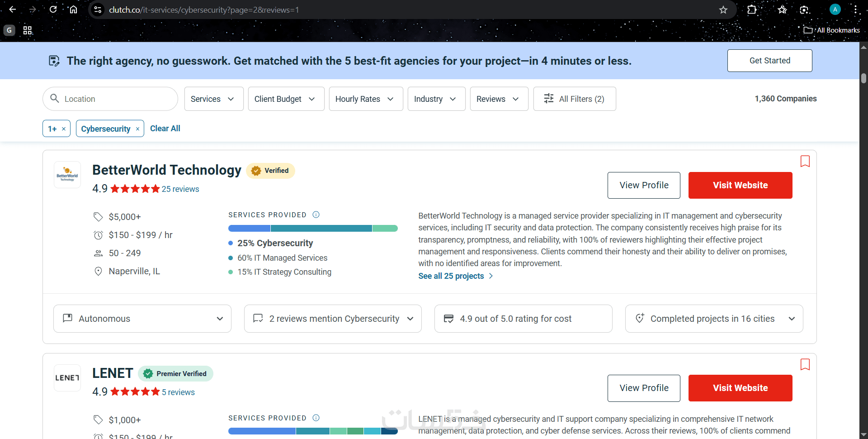Expand the Hourly Rates dropdown
Viewport: 868px width, 439px height.
[365, 99]
